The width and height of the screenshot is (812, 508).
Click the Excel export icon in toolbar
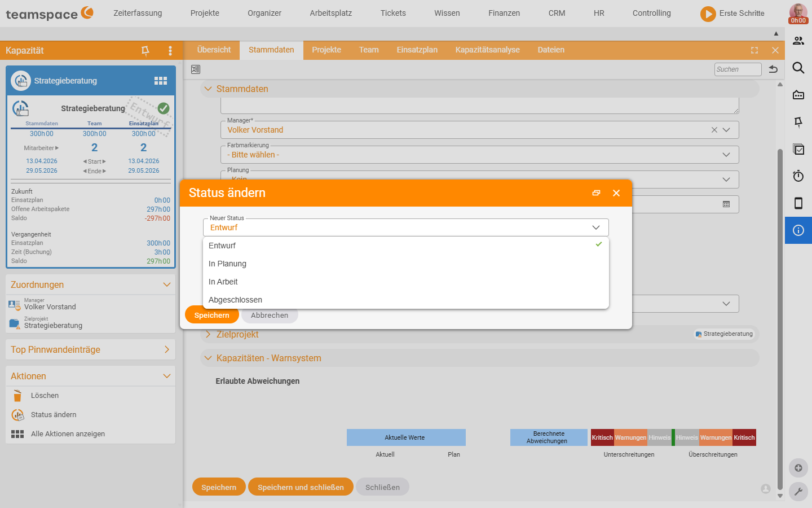196,69
